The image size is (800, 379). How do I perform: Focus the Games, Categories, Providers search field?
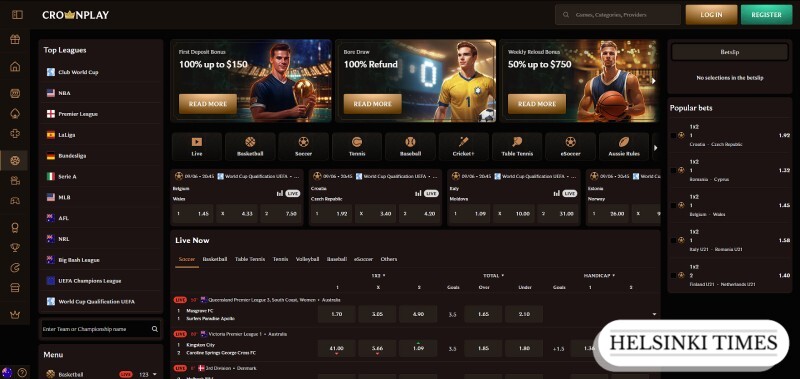point(618,15)
